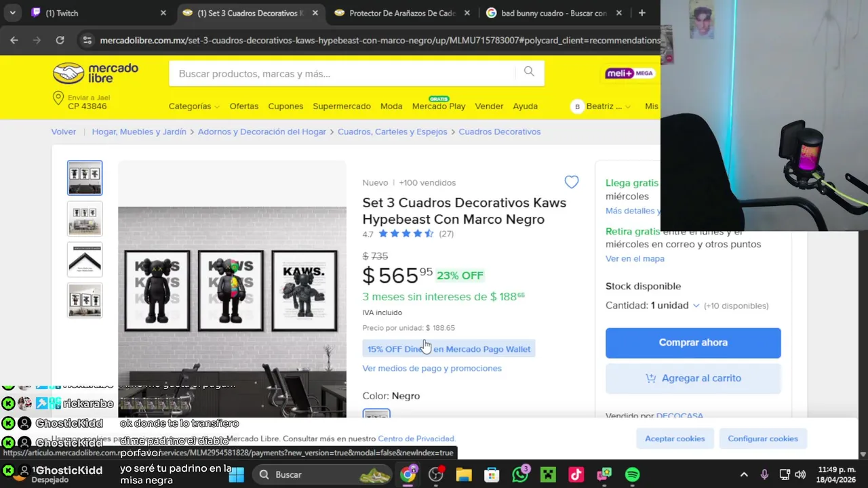This screenshot has width=868, height=488.
Task: Click the Volver link
Action: pos(64,131)
